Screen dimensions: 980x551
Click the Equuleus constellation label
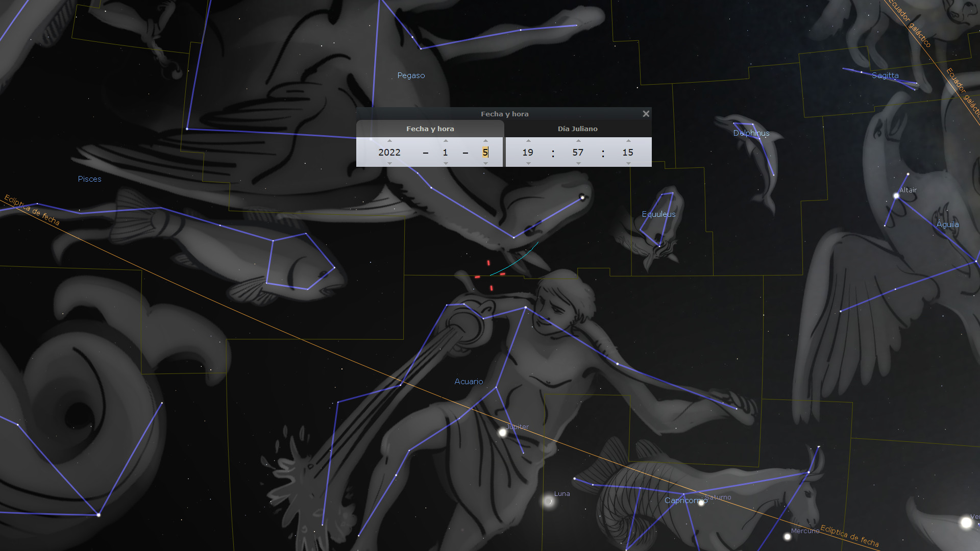(658, 214)
